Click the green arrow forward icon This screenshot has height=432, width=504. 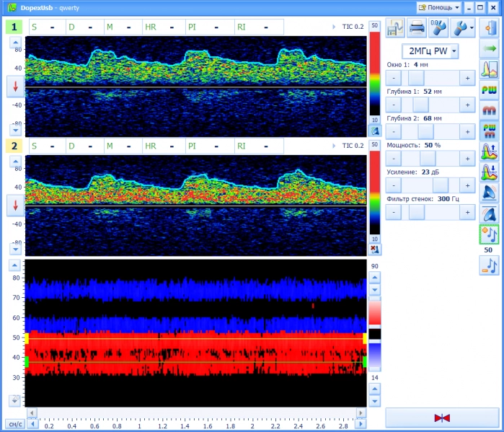pyautogui.click(x=488, y=49)
